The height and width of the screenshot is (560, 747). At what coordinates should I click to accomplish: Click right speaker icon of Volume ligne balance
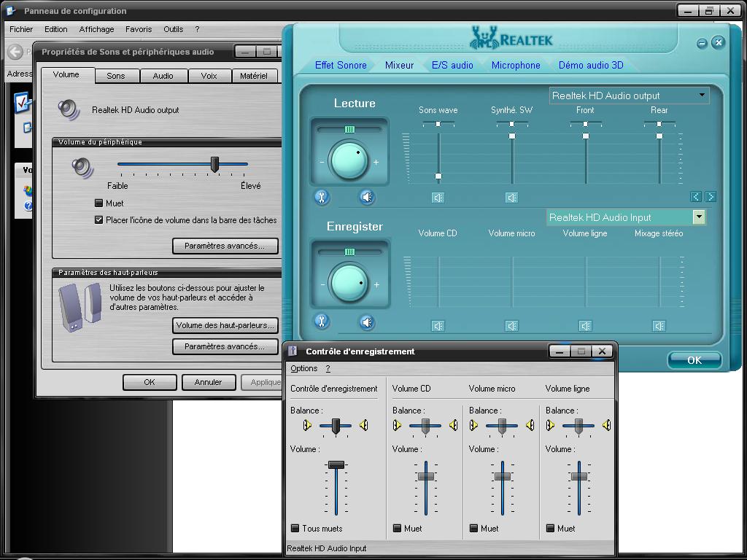click(x=606, y=425)
